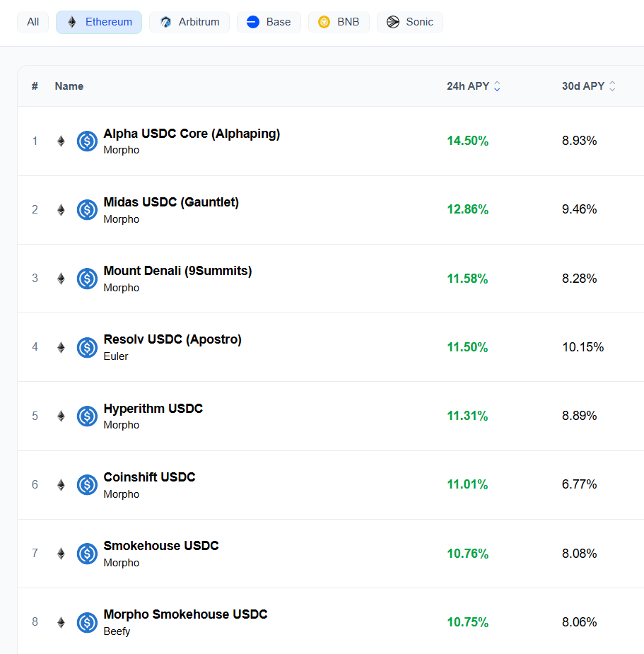The width and height of the screenshot is (644, 654).
Task: Filter by BNB chain
Action: point(339,22)
